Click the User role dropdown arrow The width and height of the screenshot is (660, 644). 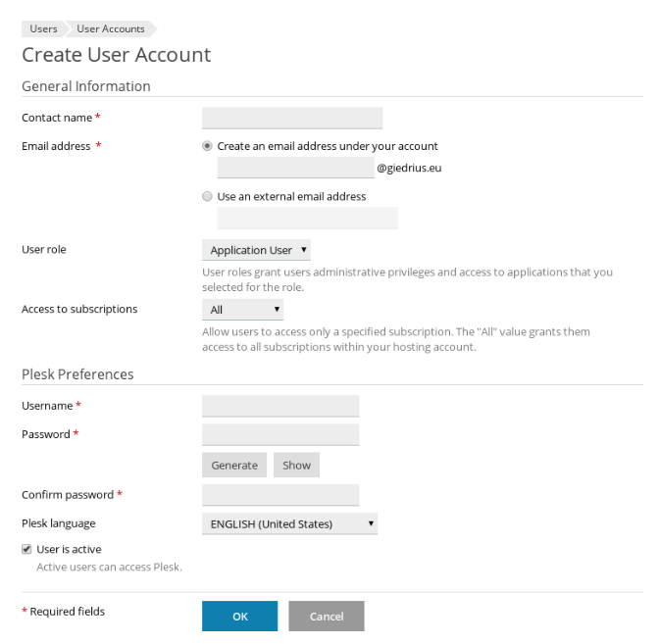(x=303, y=250)
